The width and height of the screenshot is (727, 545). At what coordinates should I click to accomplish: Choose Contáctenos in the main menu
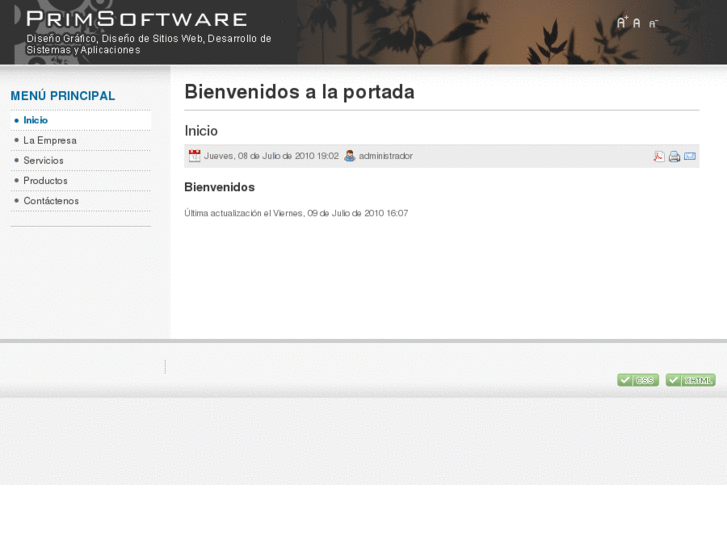pos(81,201)
